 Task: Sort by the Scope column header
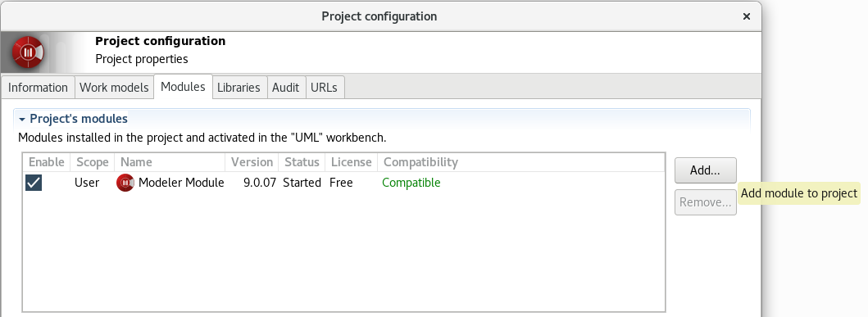(92, 162)
